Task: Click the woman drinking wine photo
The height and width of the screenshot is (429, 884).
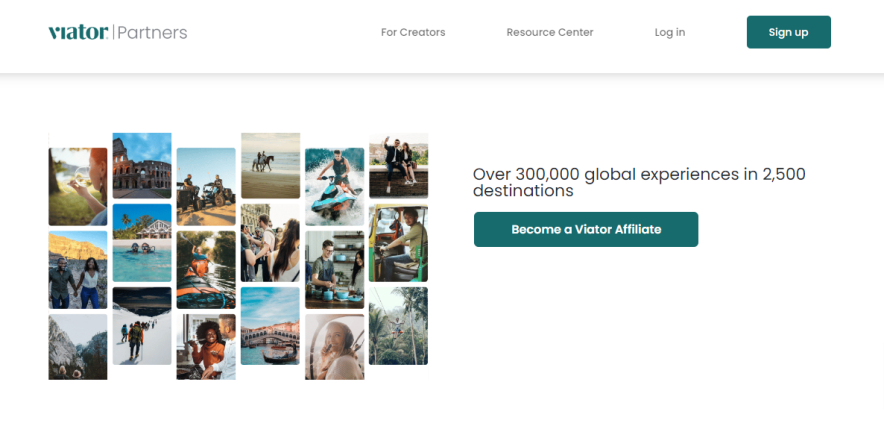Action: coord(78,186)
